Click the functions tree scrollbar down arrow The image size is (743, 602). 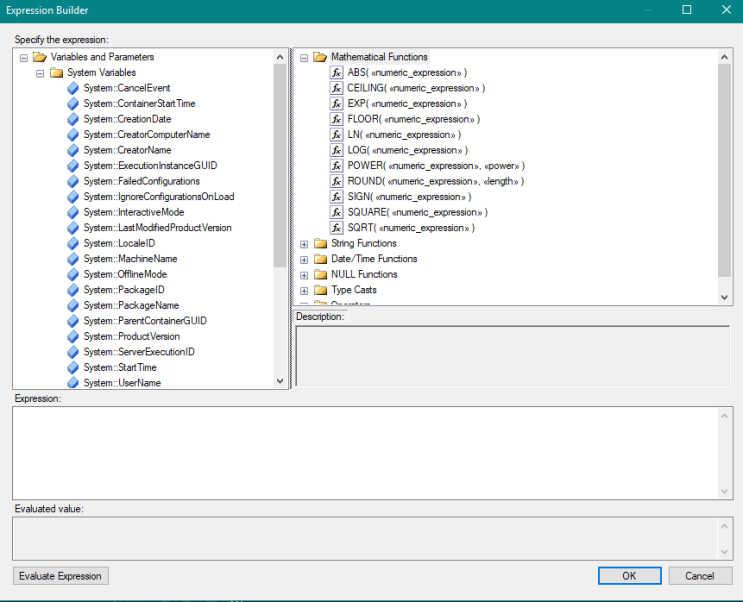coord(724,297)
